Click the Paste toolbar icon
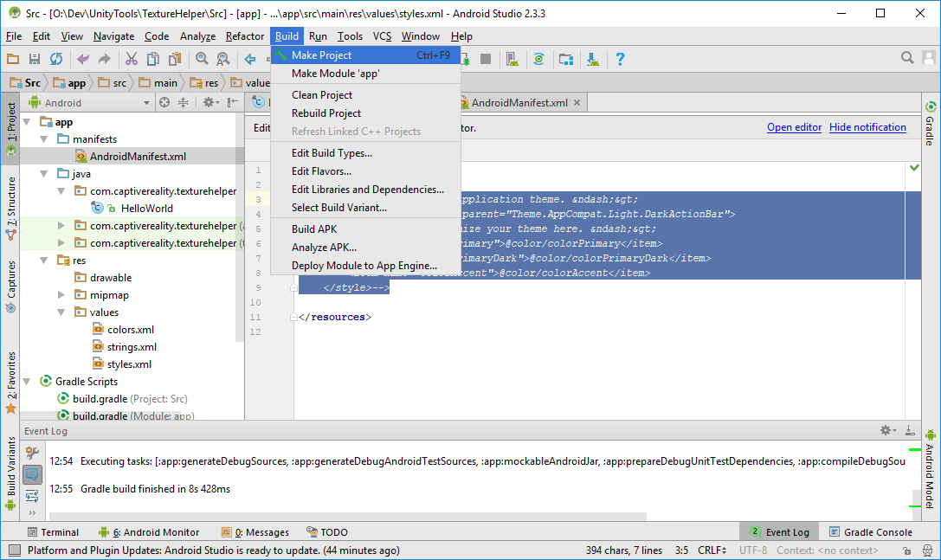This screenshot has height=560, width=941. [x=175, y=59]
